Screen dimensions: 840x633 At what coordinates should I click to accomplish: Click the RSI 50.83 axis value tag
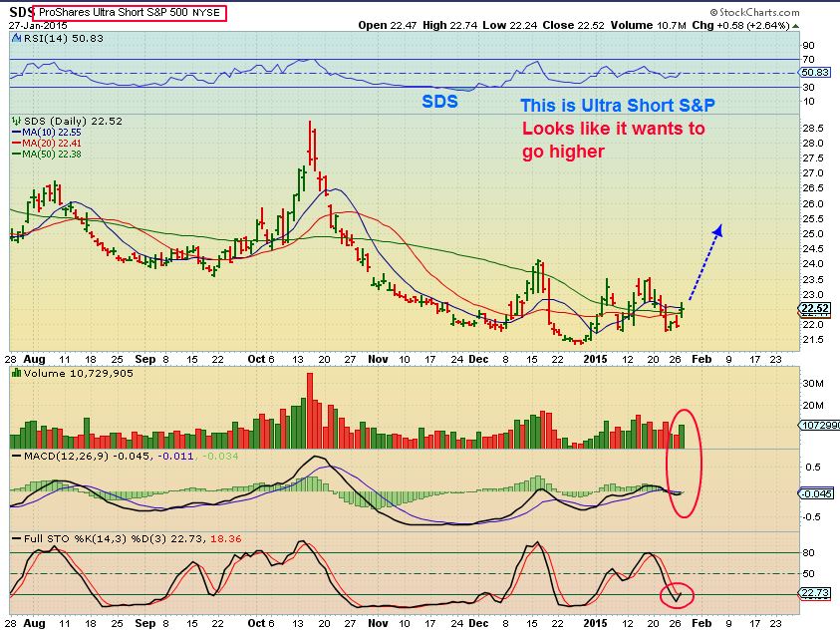pos(815,73)
